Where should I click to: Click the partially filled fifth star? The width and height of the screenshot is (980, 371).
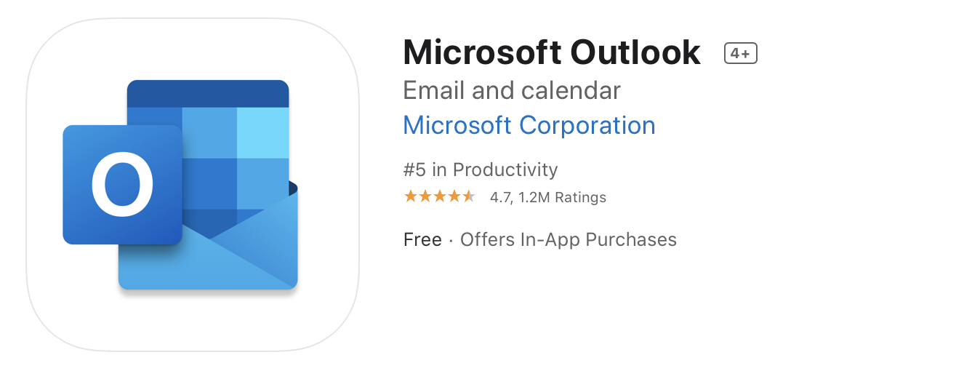pyautogui.click(x=468, y=196)
